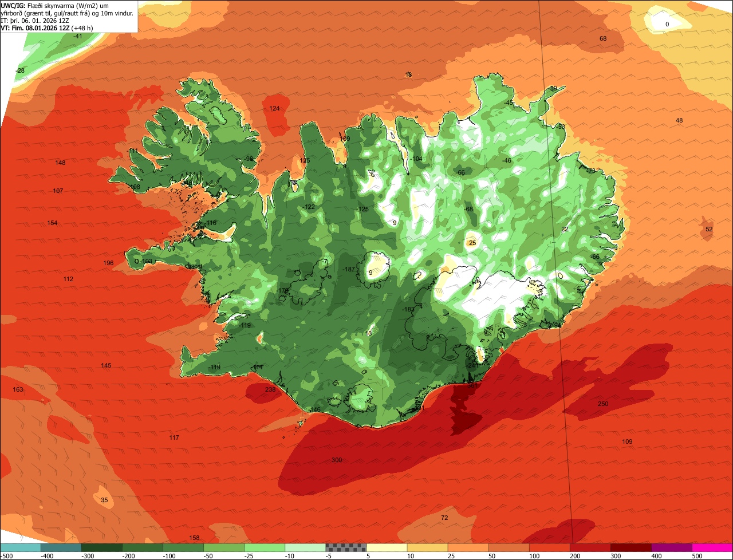733x560 pixels.
Task: Click the '25' value in the yellow spot
Action: (472, 243)
